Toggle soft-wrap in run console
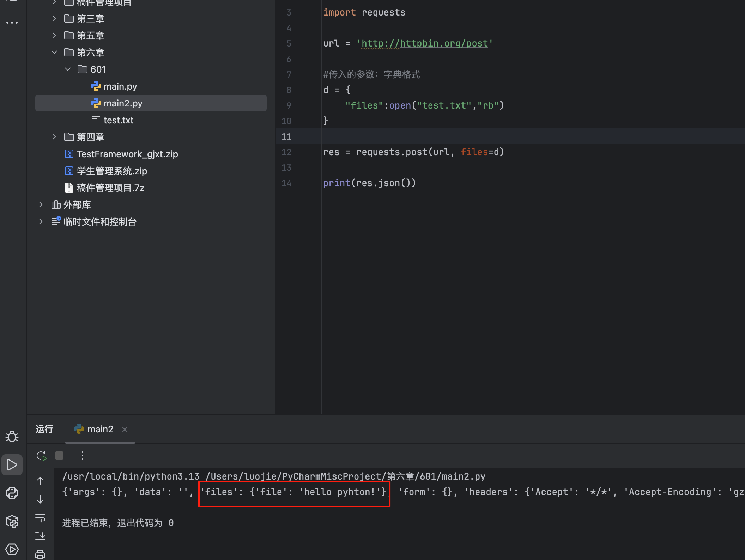 coord(40,518)
